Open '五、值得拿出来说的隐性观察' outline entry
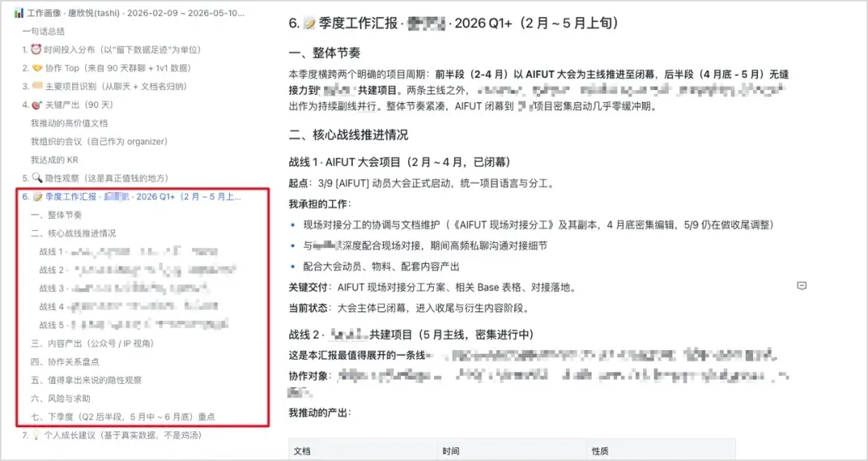868x461 pixels. tap(86, 380)
